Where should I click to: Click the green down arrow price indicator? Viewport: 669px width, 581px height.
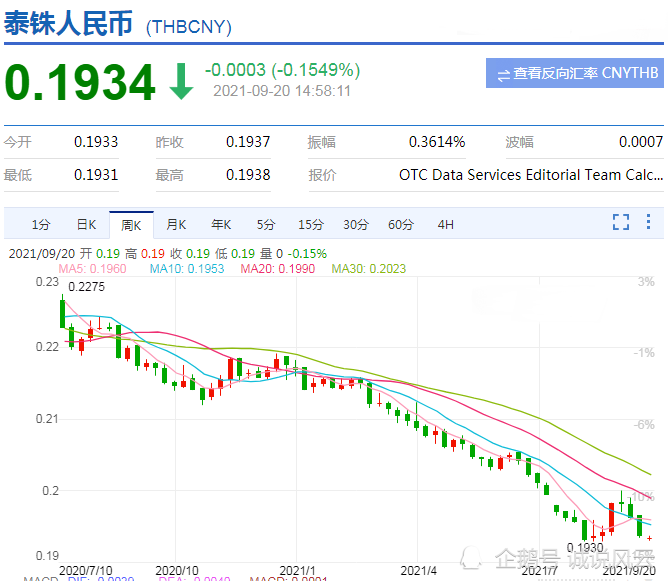(181, 81)
